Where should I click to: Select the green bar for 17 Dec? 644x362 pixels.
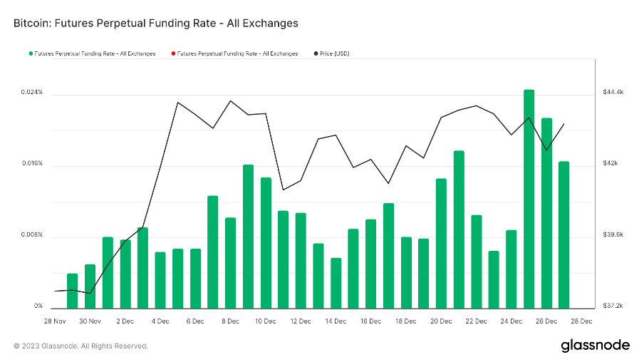(388, 256)
